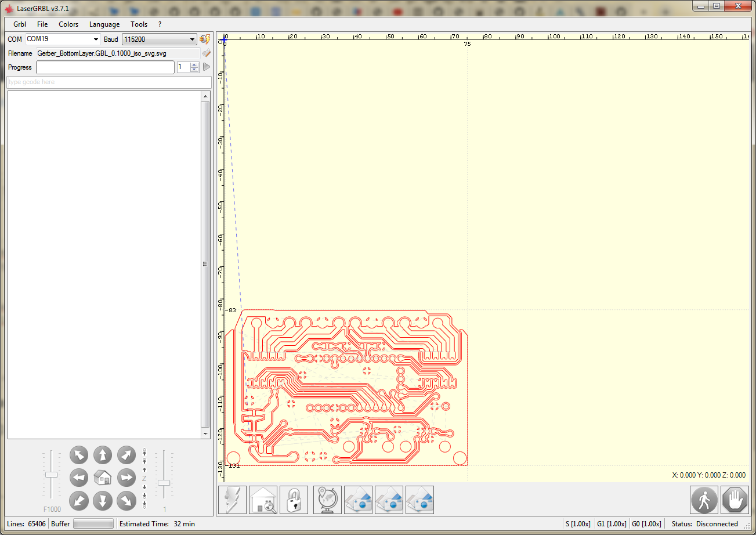The width and height of the screenshot is (756, 535).
Task: Click the 'type gcode here' input box
Action: click(109, 82)
